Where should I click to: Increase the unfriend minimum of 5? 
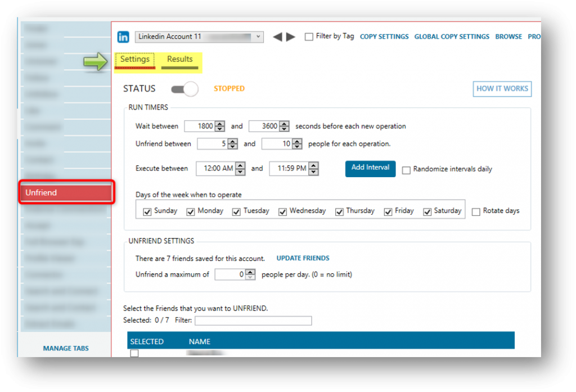point(232,141)
